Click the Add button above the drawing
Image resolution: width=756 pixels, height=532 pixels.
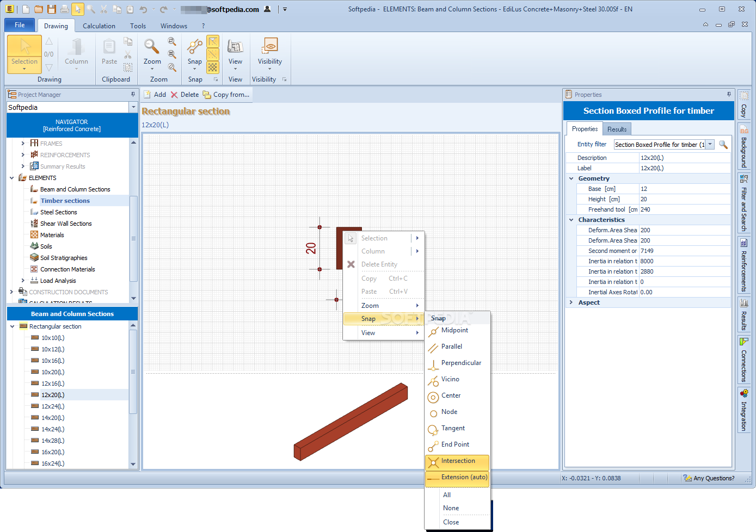(x=155, y=95)
